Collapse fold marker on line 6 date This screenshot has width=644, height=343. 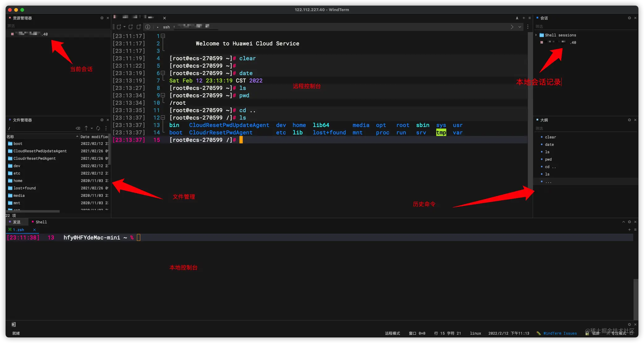(163, 73)
